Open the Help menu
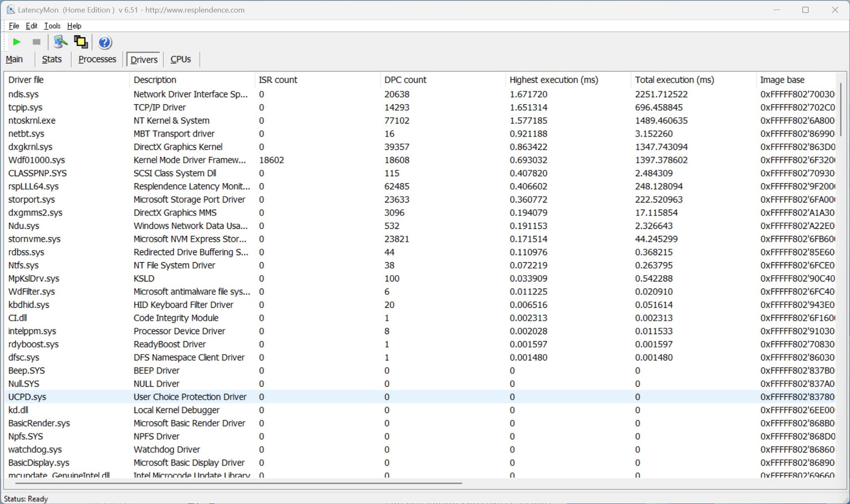 pyautogui.click(x=74, y=26)
